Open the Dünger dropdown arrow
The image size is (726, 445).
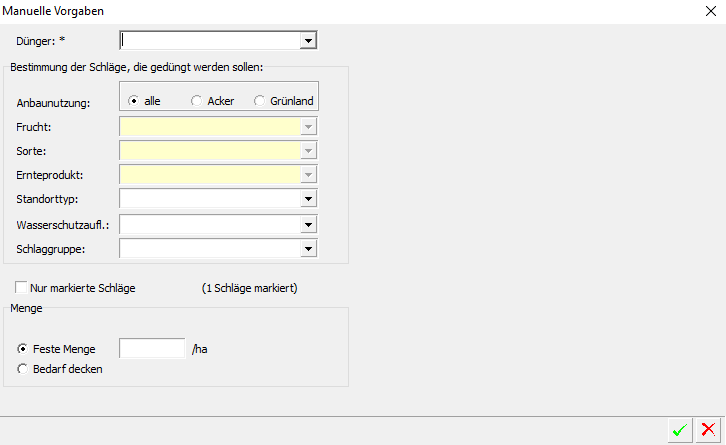tap(309, 41)
